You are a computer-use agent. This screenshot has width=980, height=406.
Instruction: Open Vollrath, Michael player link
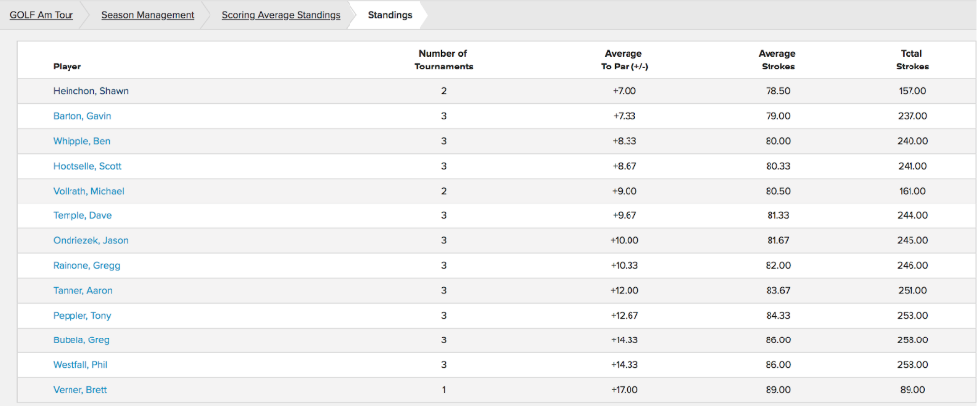88,192
